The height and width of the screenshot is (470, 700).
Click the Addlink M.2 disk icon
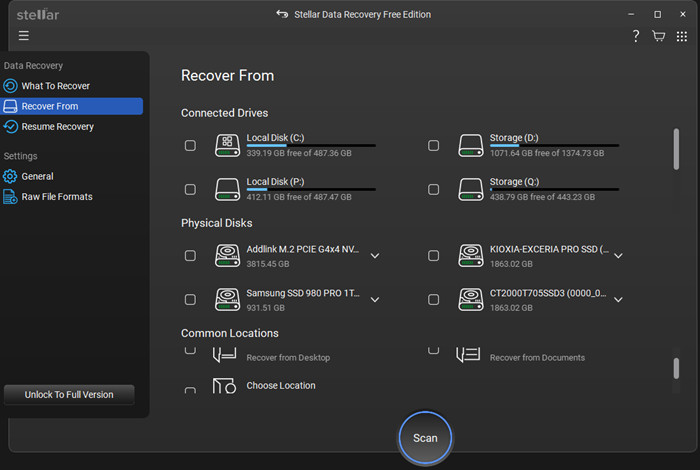tap(228, 255)
